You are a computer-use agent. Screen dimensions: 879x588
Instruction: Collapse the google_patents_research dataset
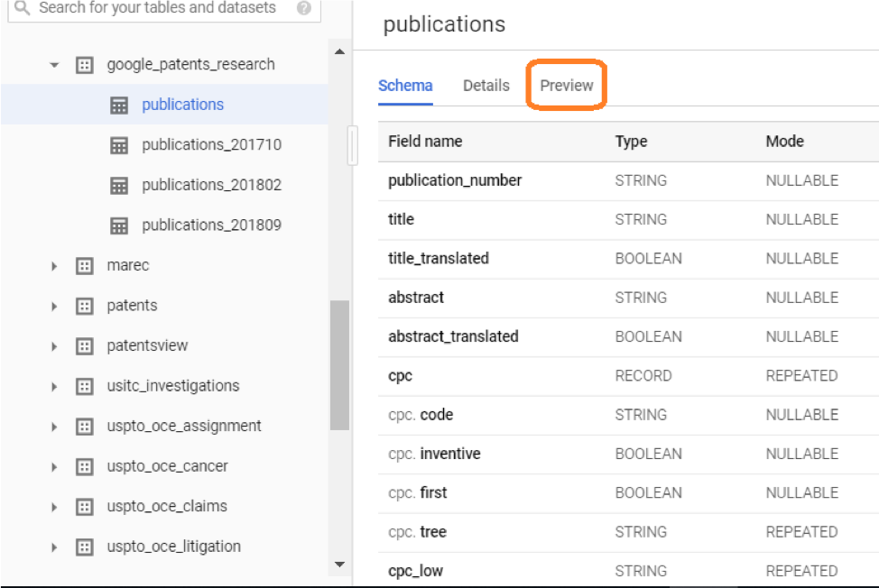point(53,64)
